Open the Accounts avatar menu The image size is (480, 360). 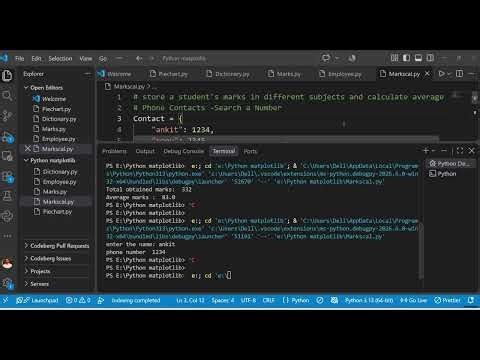point(7,264)
